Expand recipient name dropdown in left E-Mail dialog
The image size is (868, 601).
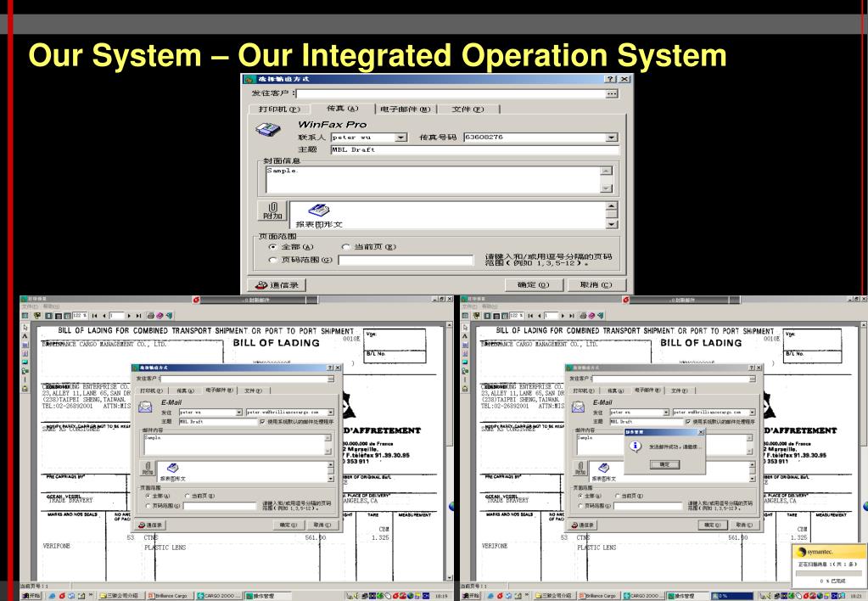coord(239,413)
